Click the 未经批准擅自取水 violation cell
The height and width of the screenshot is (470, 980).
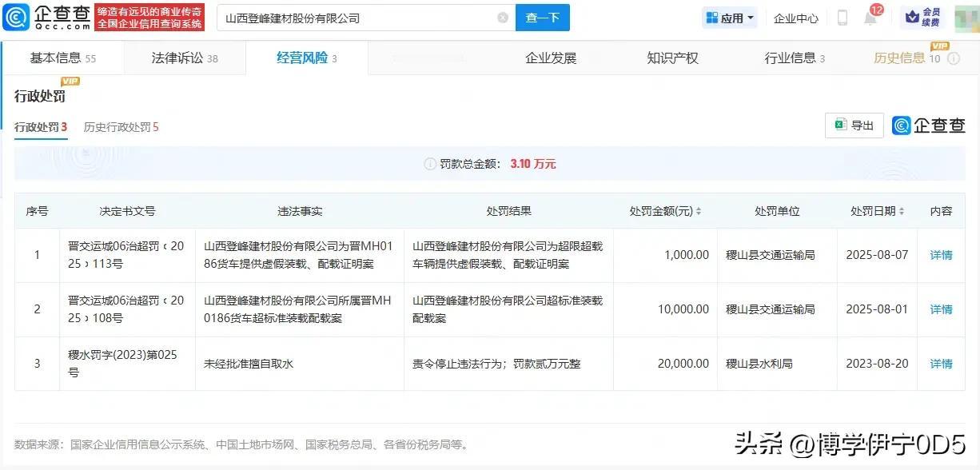(249, 364)
